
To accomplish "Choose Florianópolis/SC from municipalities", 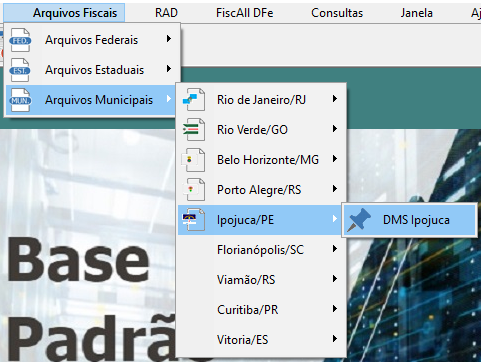I will [x=261, y=250].
